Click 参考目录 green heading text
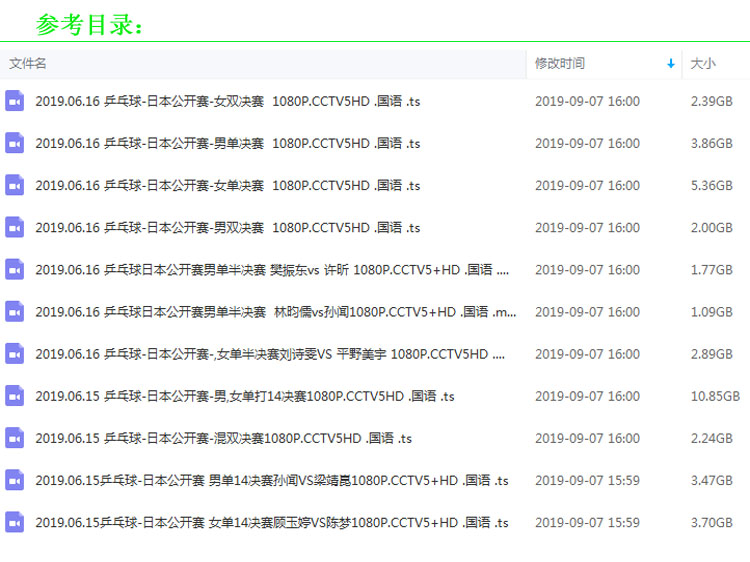The width and height of the screenshot is (750, 562). tap(90, 24)
